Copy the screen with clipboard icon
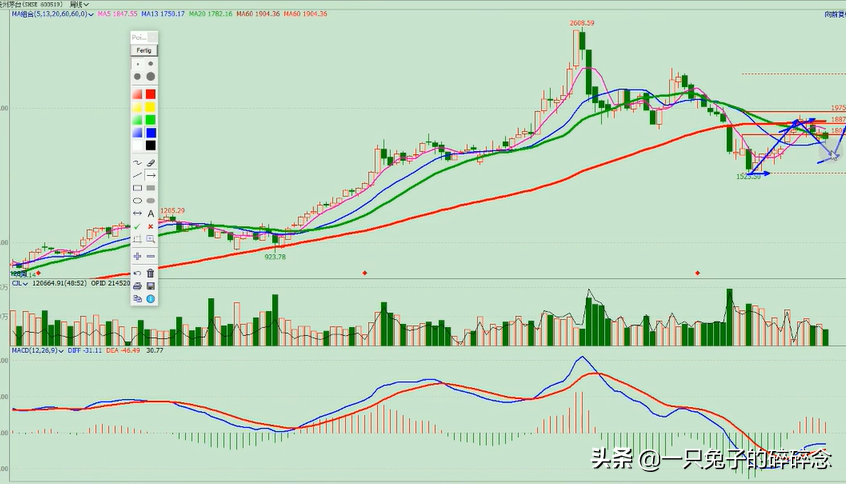Image resolution: width=846 pixels, height=484 pixels. [x=138, y=298]
